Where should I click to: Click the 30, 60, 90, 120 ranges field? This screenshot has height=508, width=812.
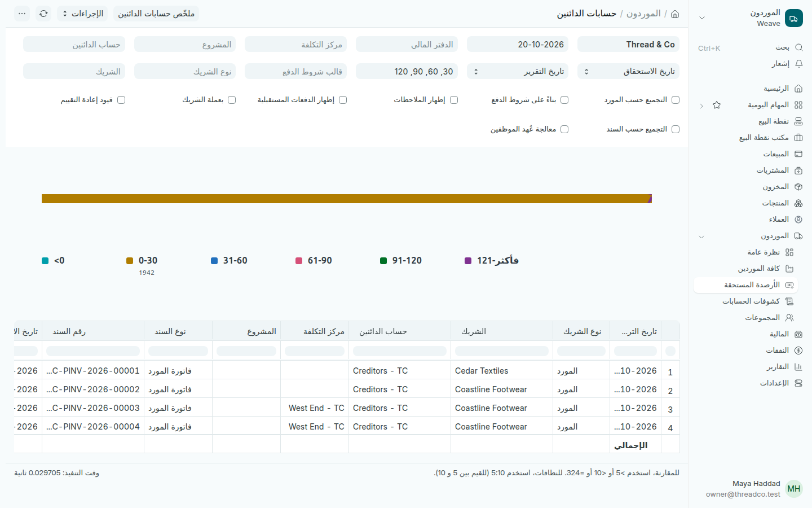[x=407, y=72]
